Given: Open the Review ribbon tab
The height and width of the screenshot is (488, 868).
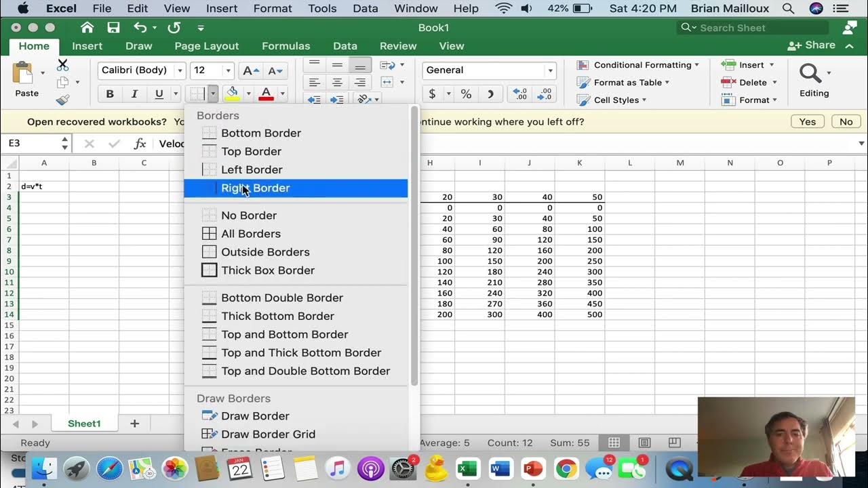Looking at the screenshot, I should (398, 46).
